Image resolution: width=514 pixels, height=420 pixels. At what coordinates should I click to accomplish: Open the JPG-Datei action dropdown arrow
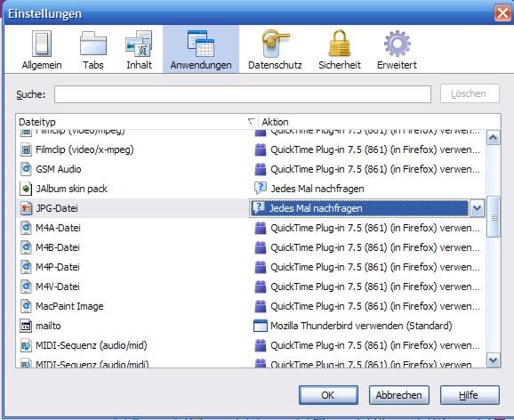tap(477, 208)
